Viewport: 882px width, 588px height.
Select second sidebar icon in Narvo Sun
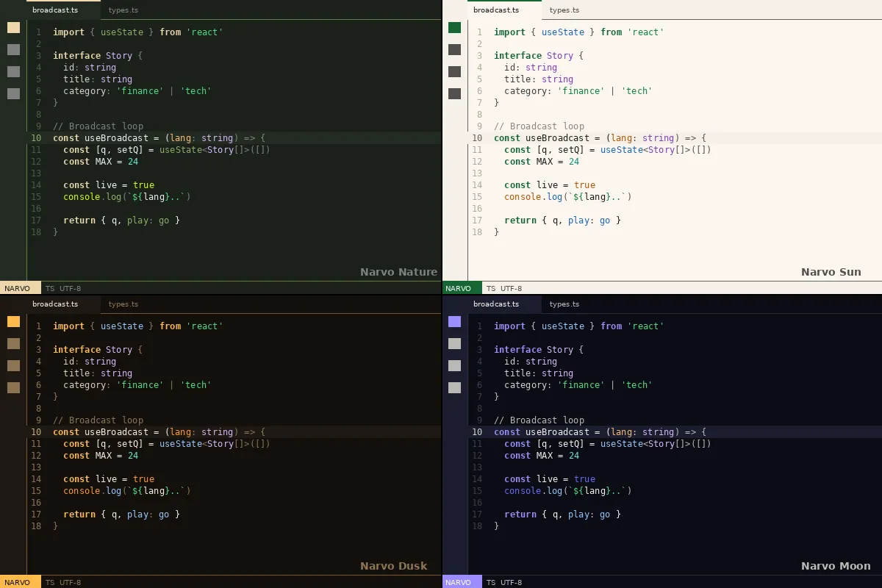[454, 50]
